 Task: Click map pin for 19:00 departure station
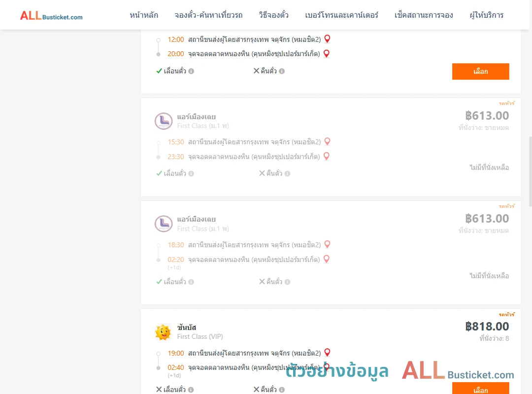coord(327,353)
